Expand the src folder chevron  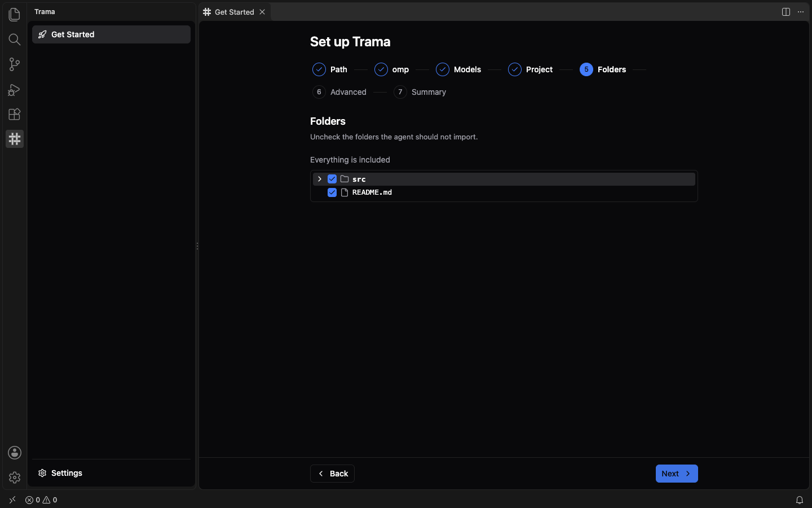(x=320, y=179)
